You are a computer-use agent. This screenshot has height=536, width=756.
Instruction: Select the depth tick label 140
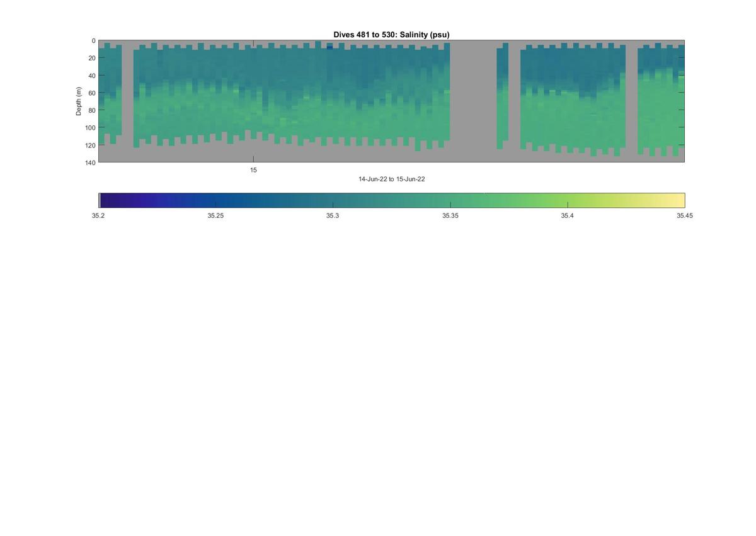tap(90, 163)
